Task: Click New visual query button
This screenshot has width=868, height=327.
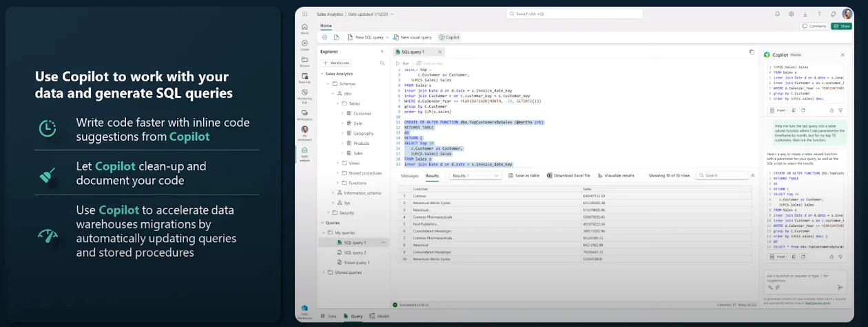Action: 413,37
